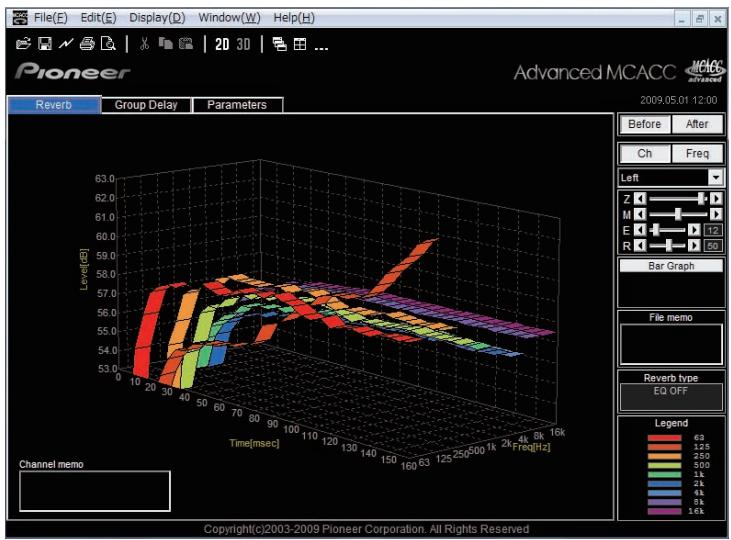Click the Save floppy disk icon
Viewport: 731px width, 540px height.
pos(45,44)
